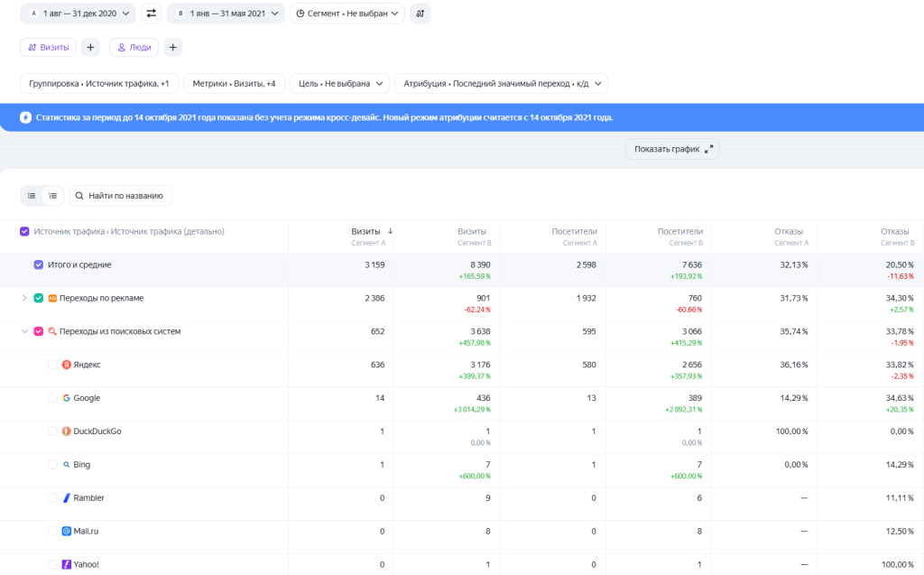The width and height of the screenshot is (924, 575).
Task: Switch to tree list view
Action: (53, 196)
